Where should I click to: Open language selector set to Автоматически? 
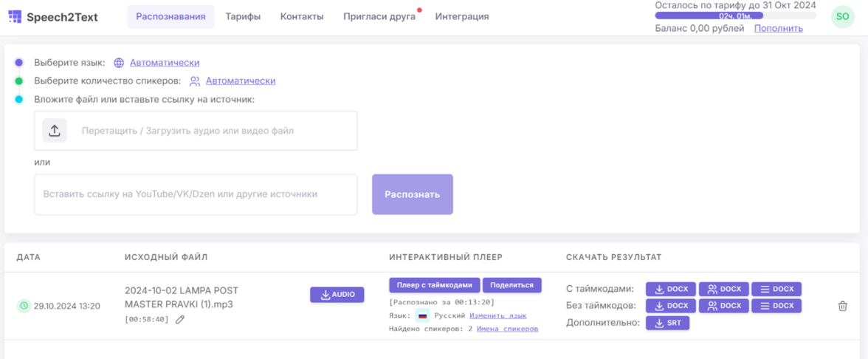coord(165,63)
